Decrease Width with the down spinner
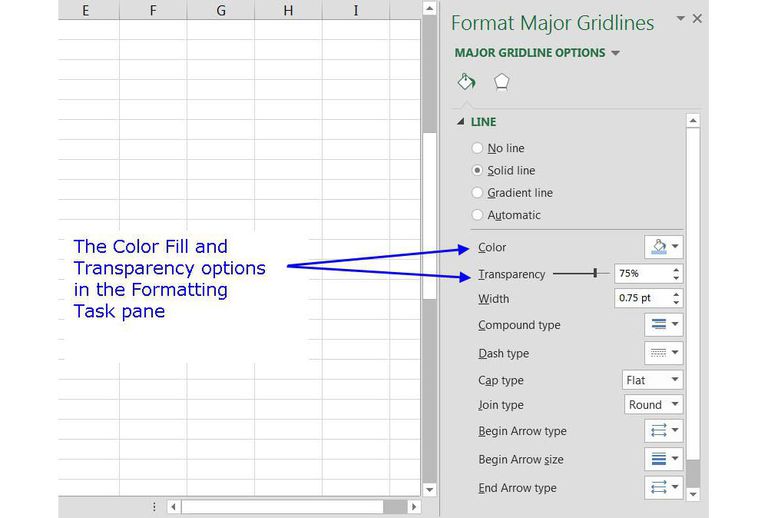Viewport: 768px width, 518px height. 676,303
